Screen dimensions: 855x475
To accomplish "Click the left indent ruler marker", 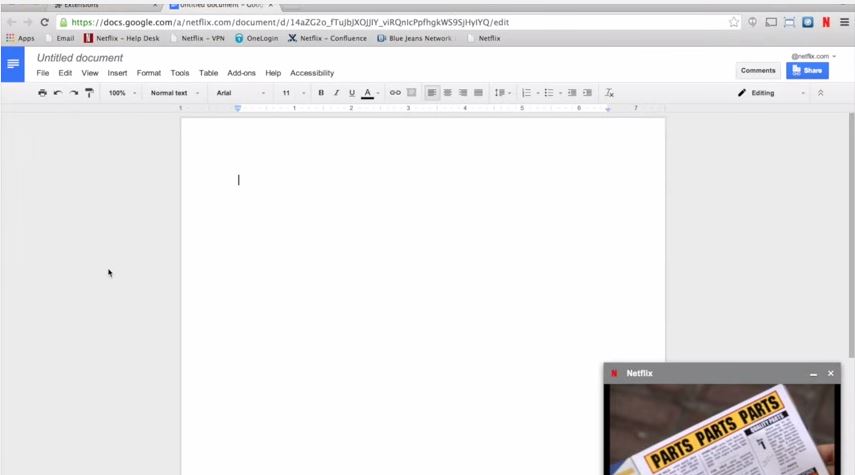I will coord(238,109).
